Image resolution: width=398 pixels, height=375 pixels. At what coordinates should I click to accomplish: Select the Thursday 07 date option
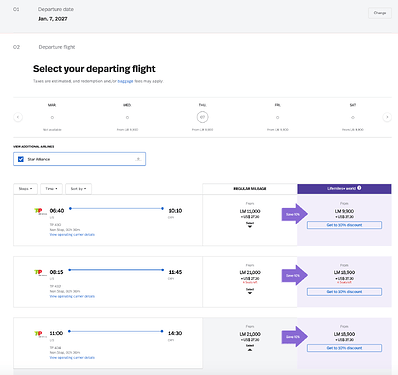tap(202, 117)
